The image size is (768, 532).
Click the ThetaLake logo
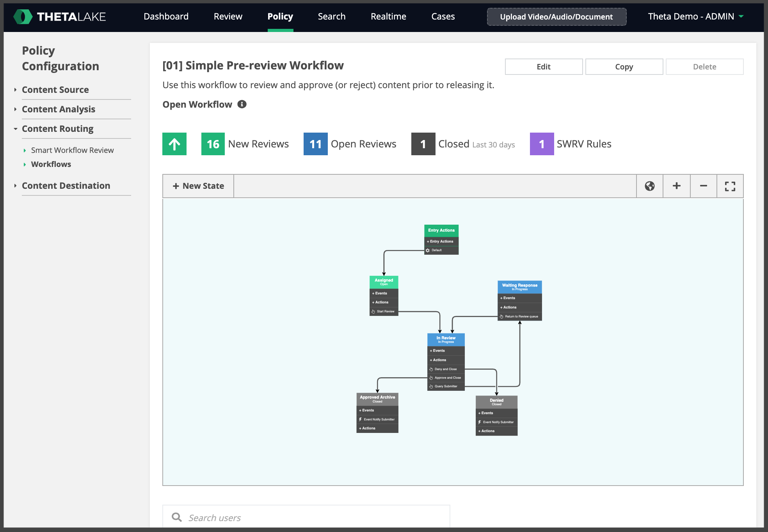60,16
